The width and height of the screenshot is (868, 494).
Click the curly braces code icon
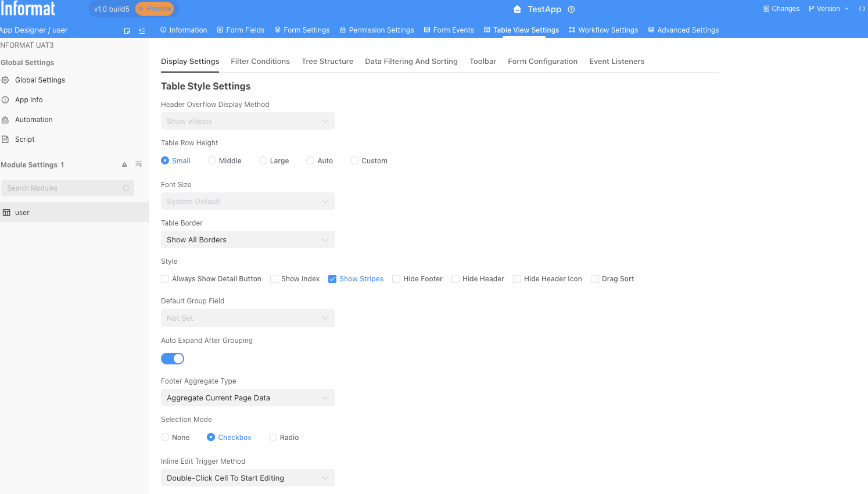(x=862, y=9)
